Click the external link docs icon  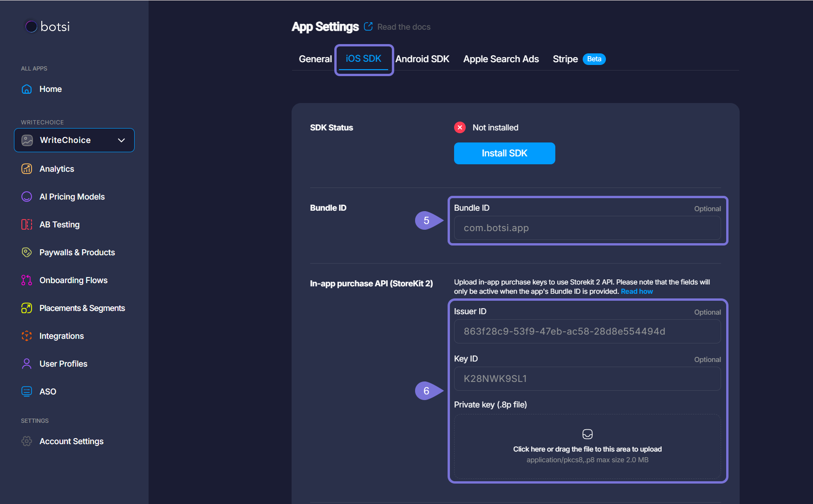[x=368, y=27]
